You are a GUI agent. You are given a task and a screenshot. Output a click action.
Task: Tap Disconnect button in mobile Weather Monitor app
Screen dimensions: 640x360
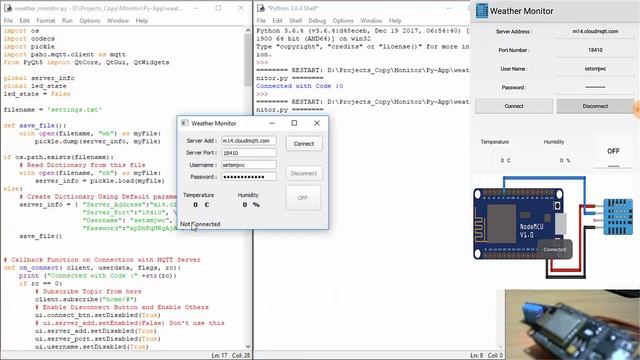(595, 106)
